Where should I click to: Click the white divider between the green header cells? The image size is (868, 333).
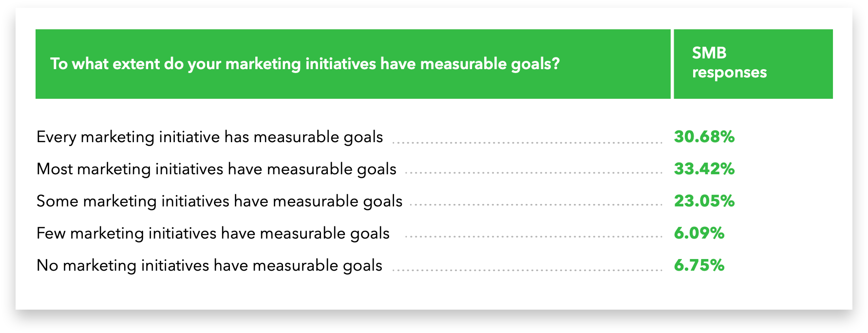[672, 64]
